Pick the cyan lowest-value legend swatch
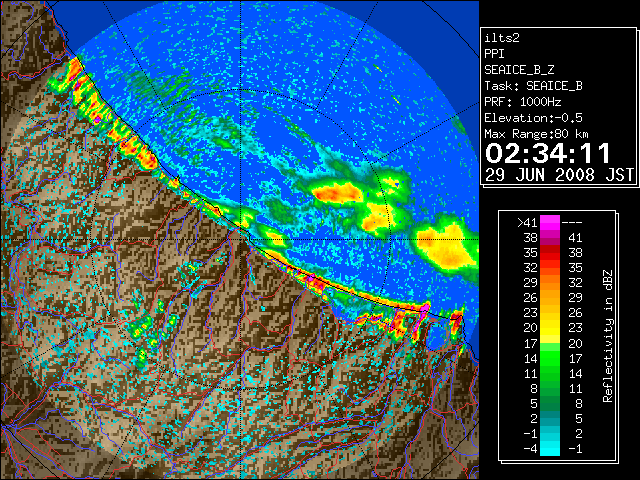Image resolution: width=640 pixels, height=480 pixels. pyautogui.click(x=550, y=451)
